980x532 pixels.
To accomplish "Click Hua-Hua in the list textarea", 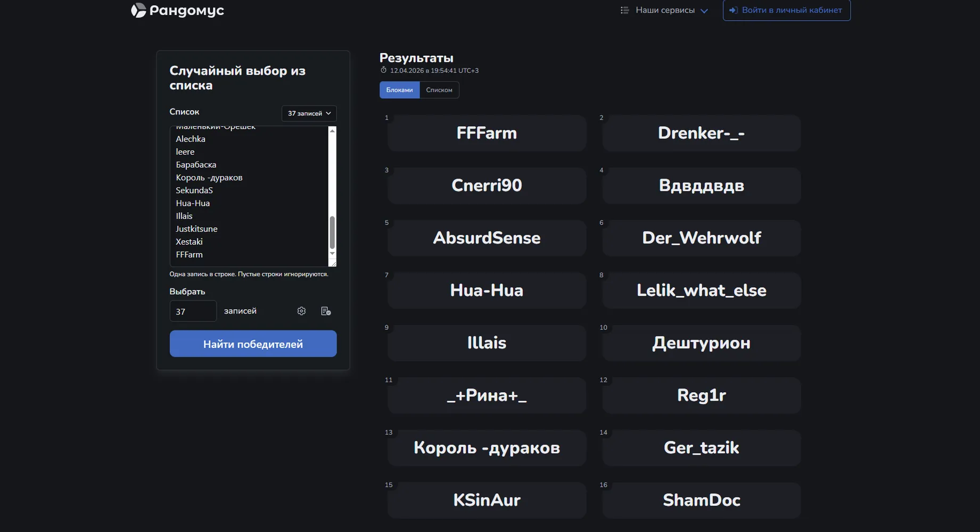I will tap(193, 203).
